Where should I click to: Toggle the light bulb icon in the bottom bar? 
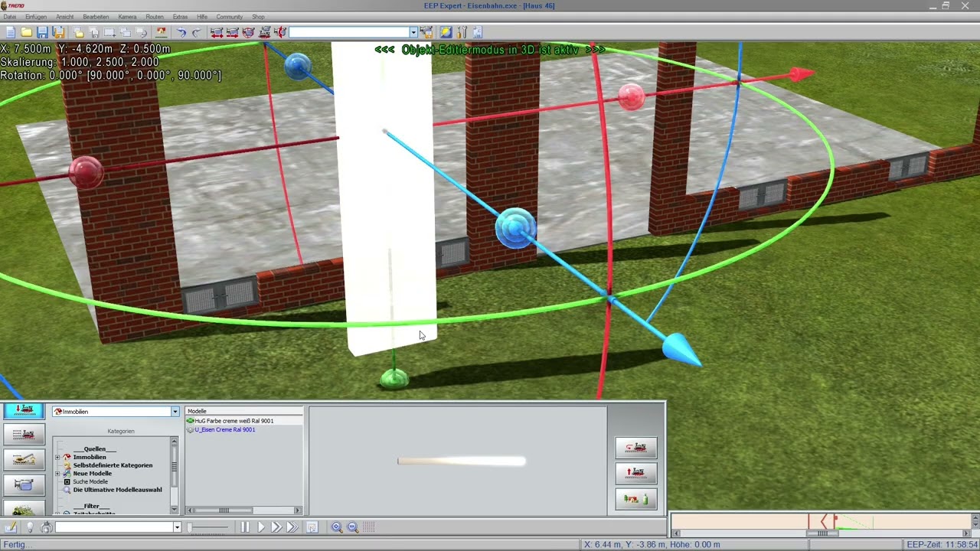[x=30, y=527]
